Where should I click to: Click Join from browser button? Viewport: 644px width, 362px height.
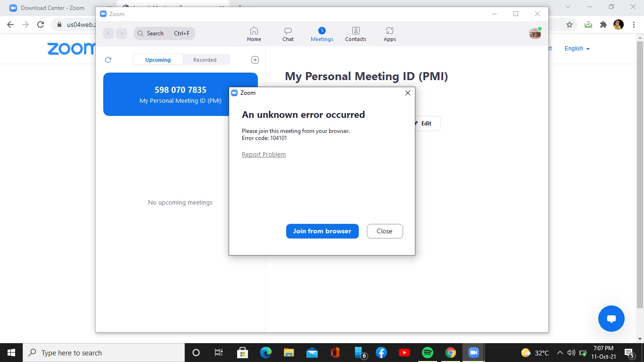pyautogui.click(x=322, y=231)
